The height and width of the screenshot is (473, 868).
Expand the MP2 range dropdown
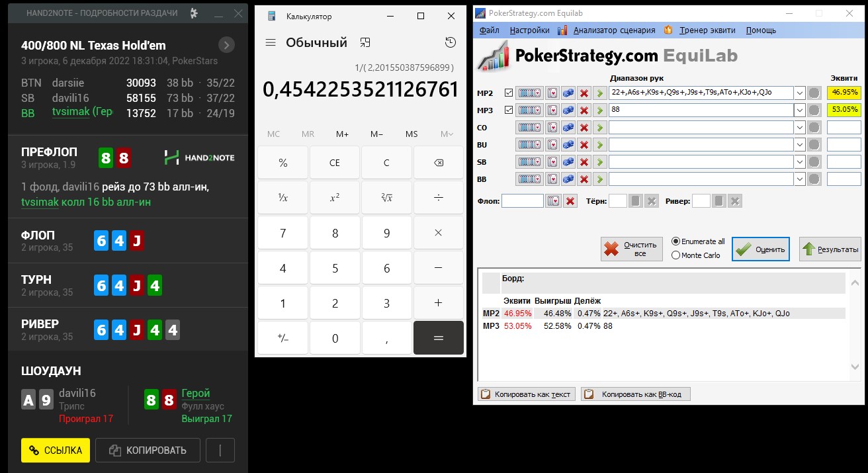tap(800, 93)
